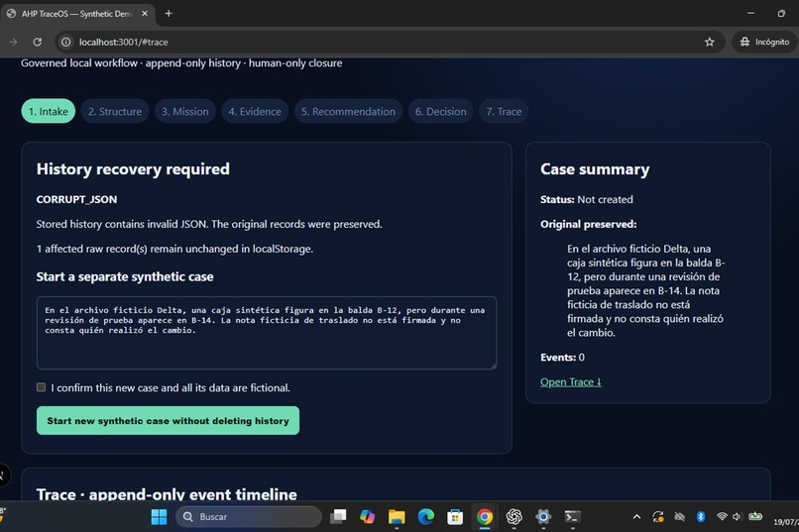Minimize the browser window
Image resolution: width=799 pixels, height=532 pixels.
[750, 13]
